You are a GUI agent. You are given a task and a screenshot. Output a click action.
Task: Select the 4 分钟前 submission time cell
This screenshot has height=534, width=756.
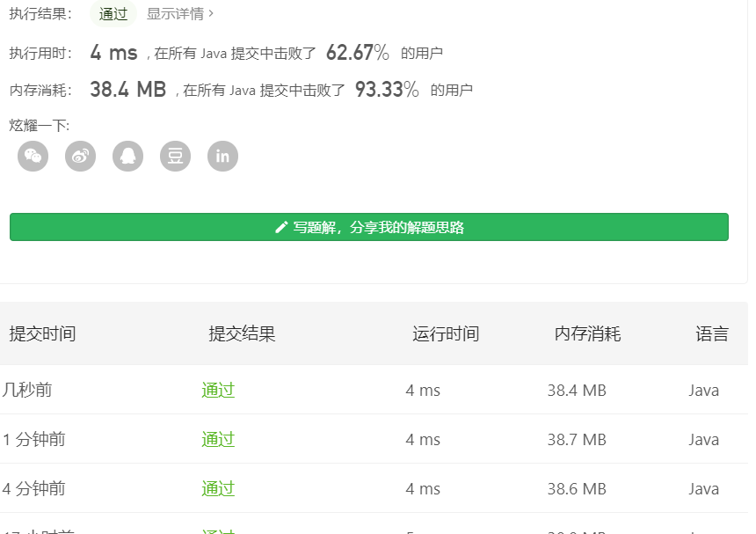(33, 488)
